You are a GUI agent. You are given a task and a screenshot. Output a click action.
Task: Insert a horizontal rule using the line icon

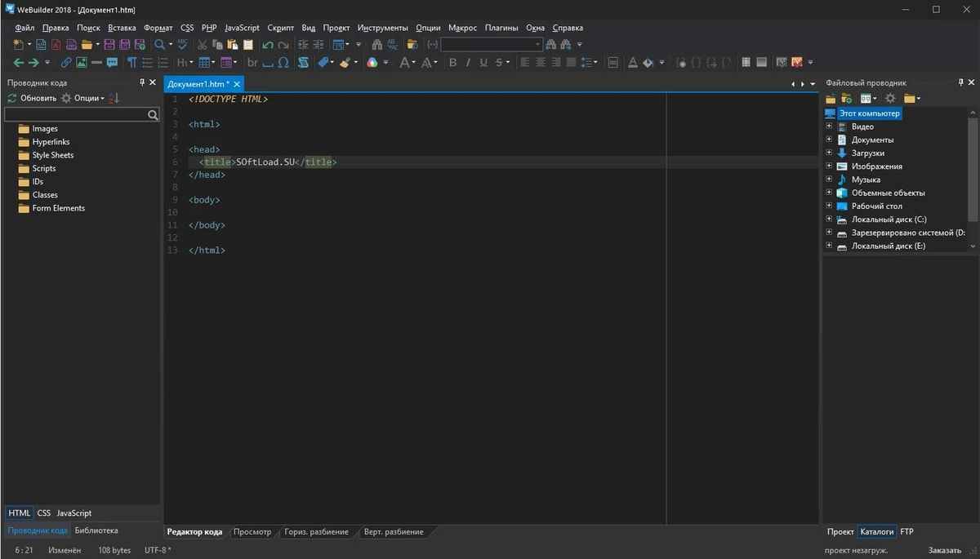tap(96, 62)
